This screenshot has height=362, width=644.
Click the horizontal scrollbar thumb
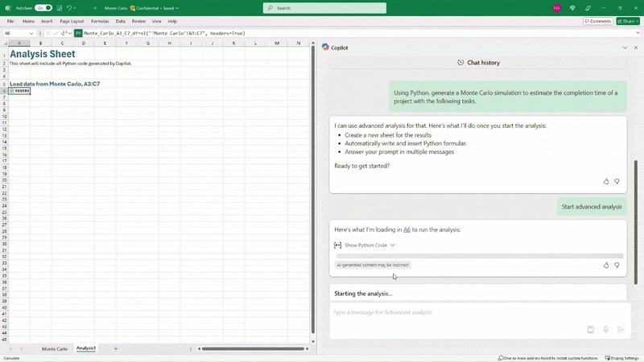[253, 348]
